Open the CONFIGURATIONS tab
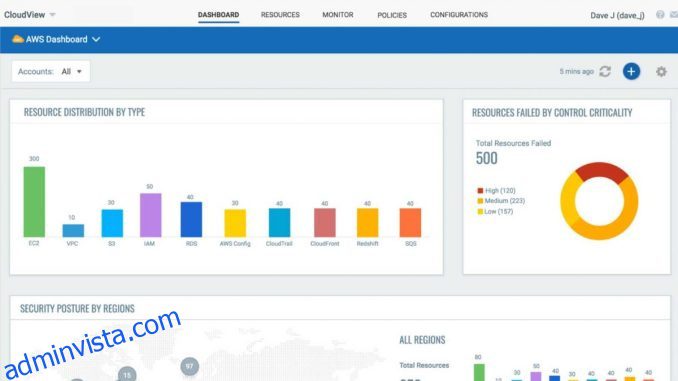The height and width of the screenshot is (381, 678). 459,15
